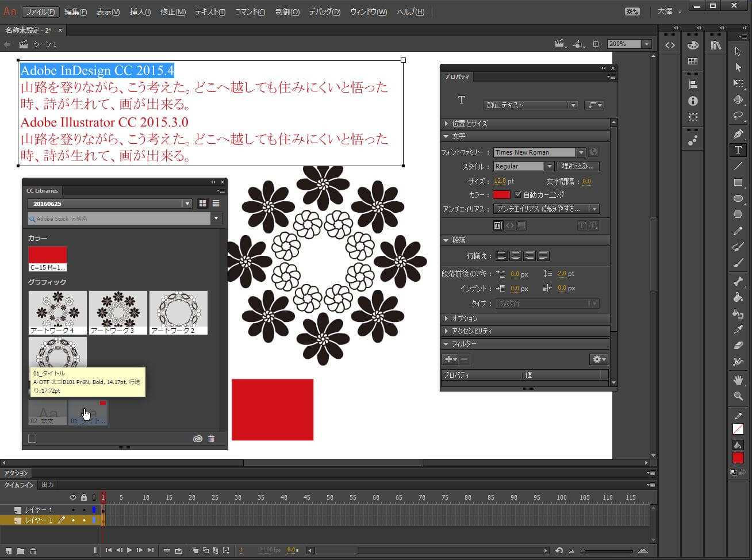Open the Align panel icon
This screenshot has height=560, width=752.
tap(693, 85)
